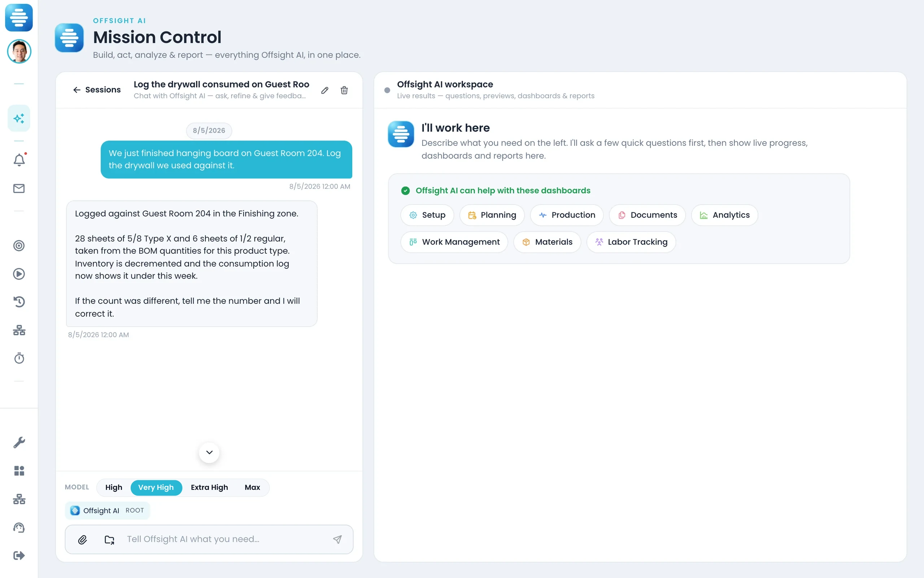Click the workspace logo beside I'll work here

[x=401, y=134]
